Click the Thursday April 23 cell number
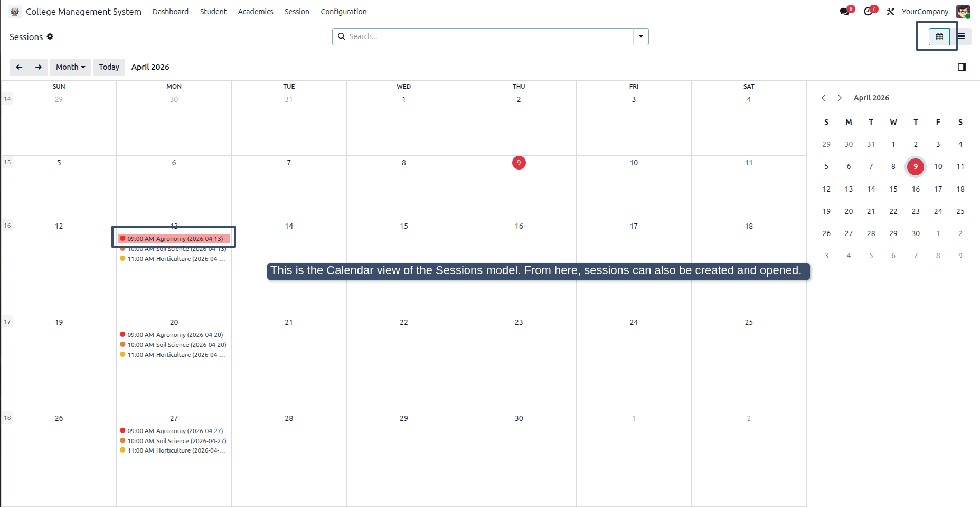 pyautogui.click(x=519, y=322)
